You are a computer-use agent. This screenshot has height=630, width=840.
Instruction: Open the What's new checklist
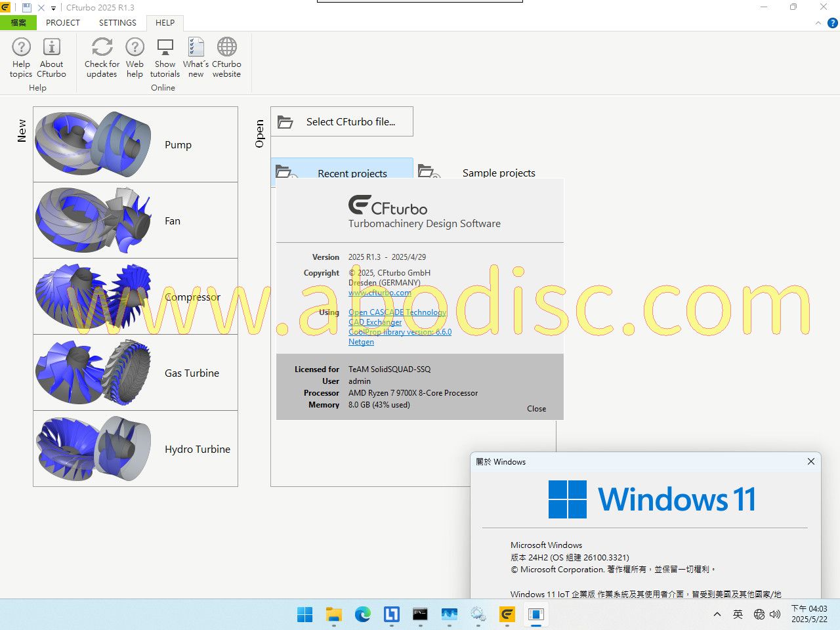196,58
